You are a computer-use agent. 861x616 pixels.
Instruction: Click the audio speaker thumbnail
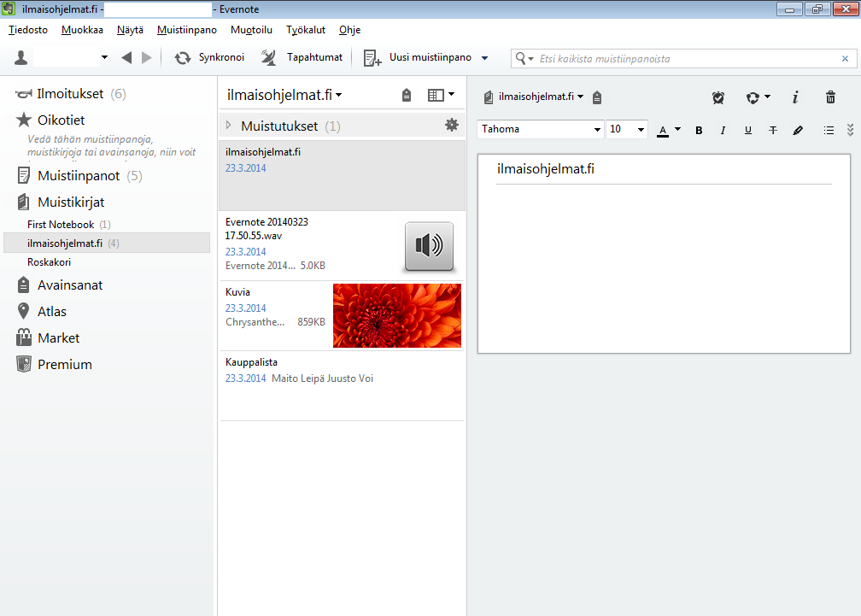(429, 246)
